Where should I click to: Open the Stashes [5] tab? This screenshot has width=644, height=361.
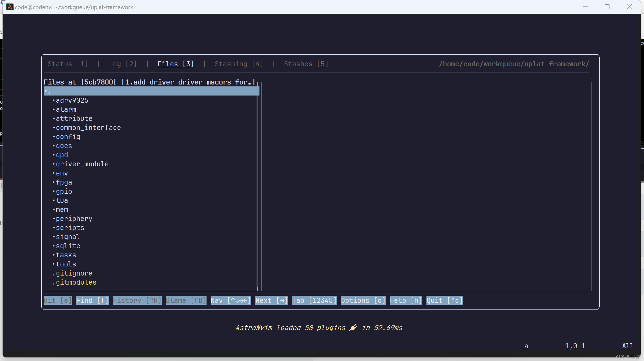[x=306, y=64]
